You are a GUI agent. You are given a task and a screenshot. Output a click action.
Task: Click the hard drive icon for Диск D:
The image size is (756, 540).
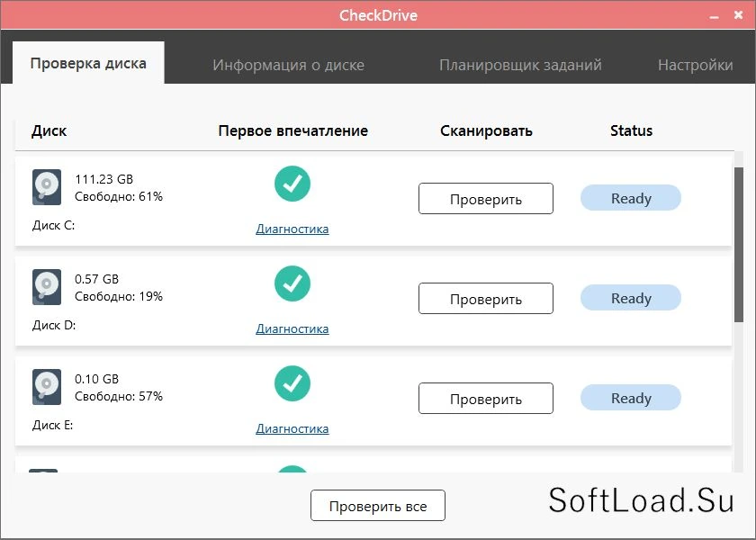(x=47, y=287)
